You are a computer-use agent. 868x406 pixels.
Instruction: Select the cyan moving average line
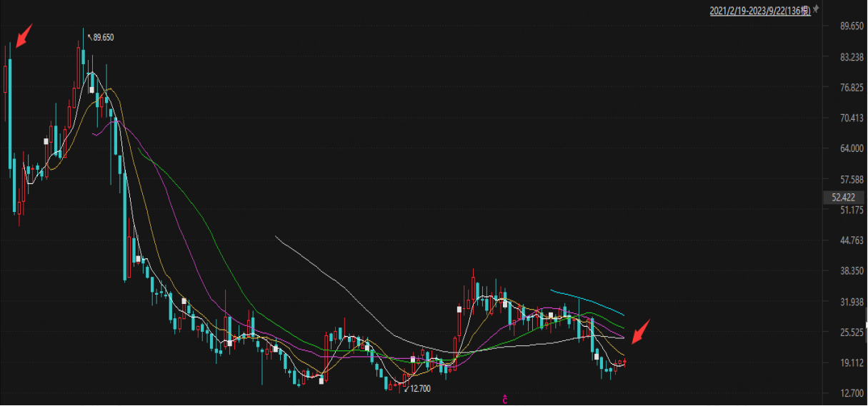click(587, 299)
